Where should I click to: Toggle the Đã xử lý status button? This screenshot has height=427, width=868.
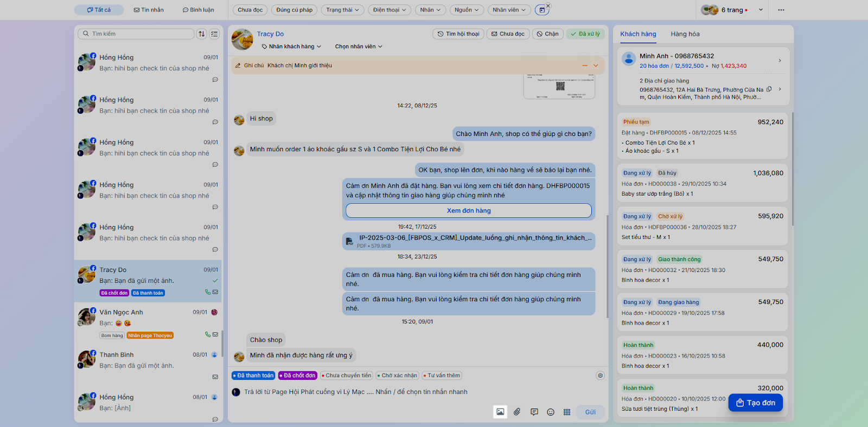click(585, 34)
